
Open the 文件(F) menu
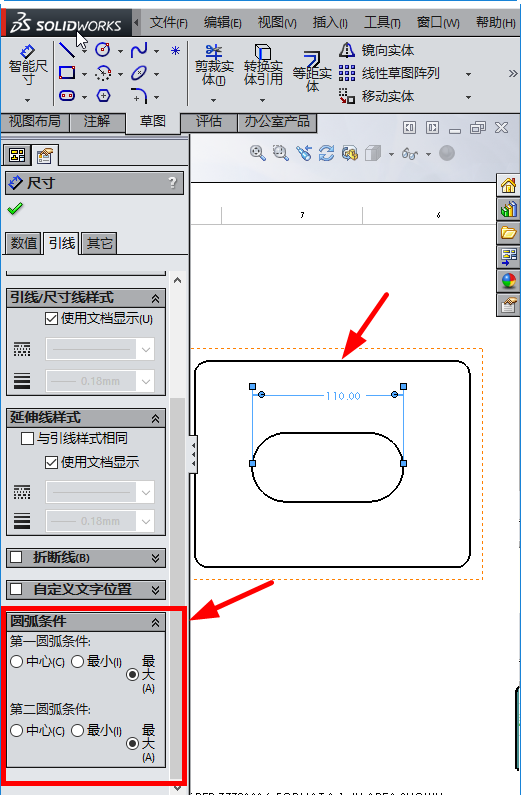(169, 22)
